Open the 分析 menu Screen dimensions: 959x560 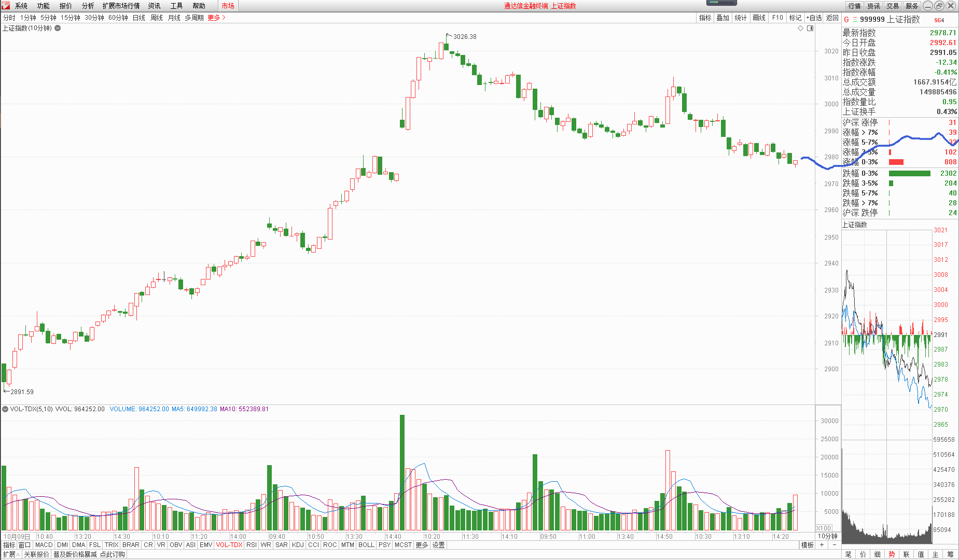click(x=88, y=6)
